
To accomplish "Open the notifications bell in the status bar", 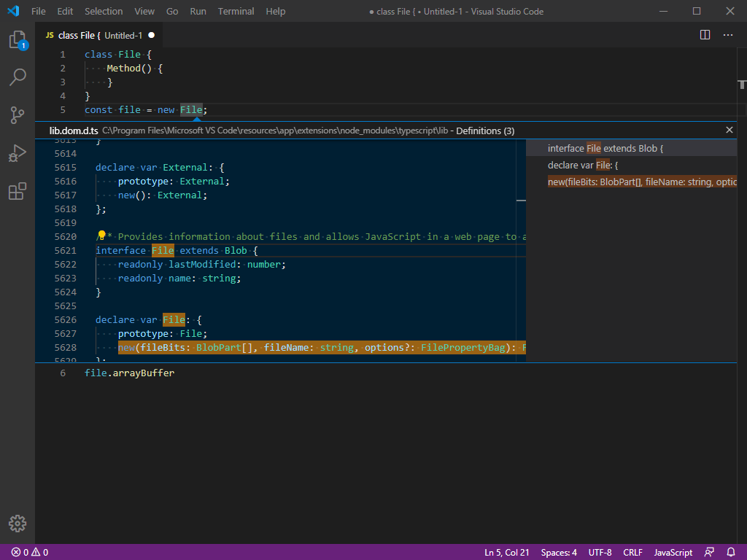I will click(x=731, y=553).
